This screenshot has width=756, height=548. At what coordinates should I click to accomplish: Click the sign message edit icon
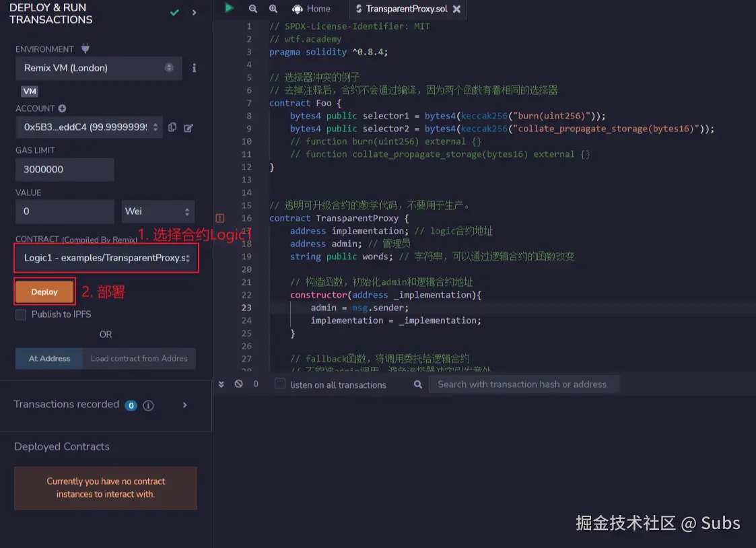coord(188,128)
